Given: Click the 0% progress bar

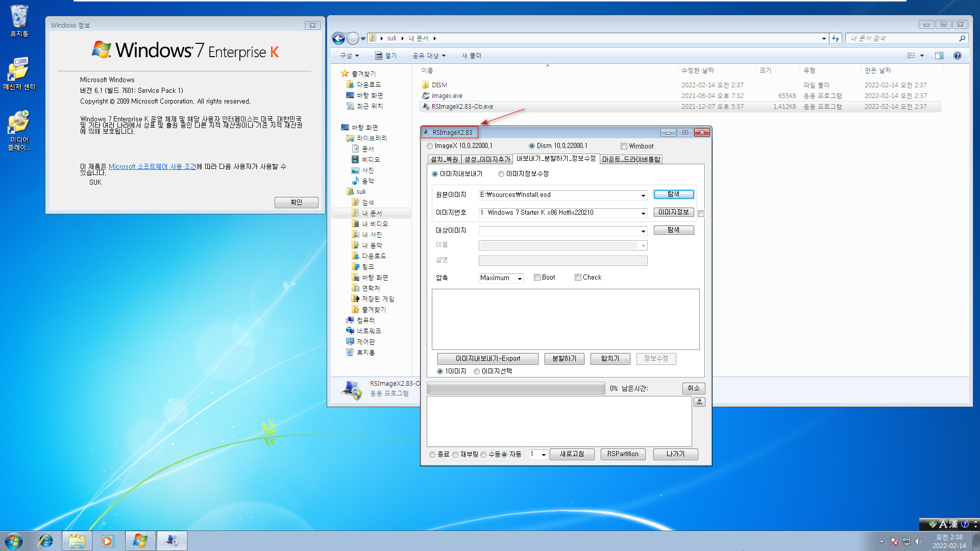Looking at the screenshot, I should point(516,389).
